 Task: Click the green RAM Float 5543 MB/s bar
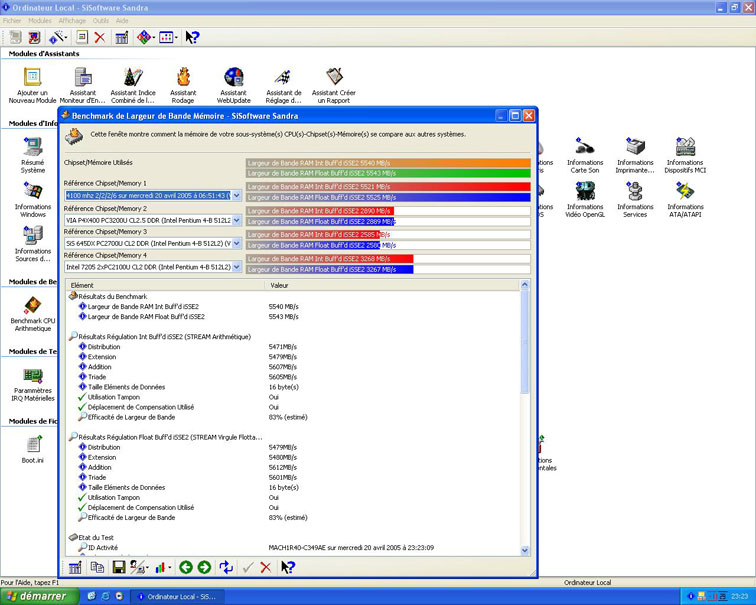[388, 173]
